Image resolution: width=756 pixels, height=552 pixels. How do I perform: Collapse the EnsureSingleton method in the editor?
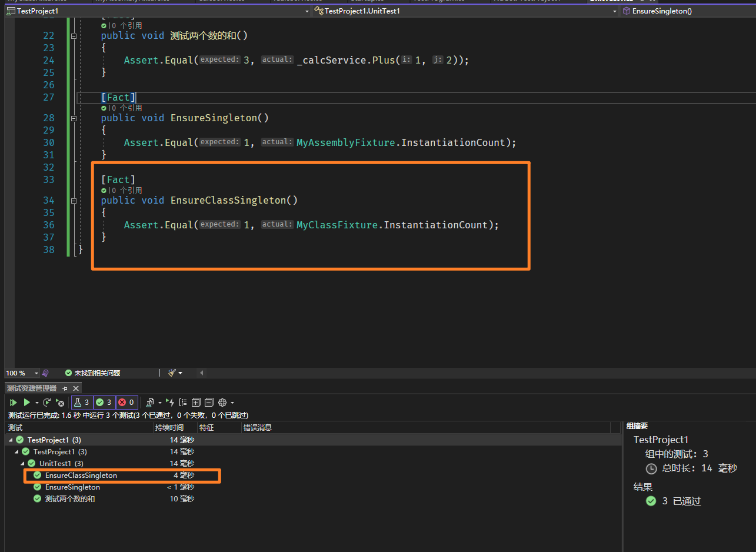[74, 118]
